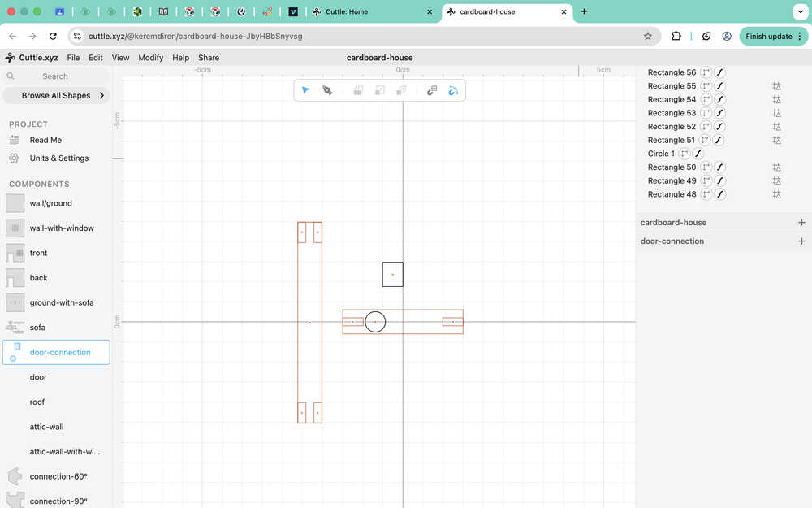Select the arrow Select tool
Screen dimensions: 812x508
305,90
